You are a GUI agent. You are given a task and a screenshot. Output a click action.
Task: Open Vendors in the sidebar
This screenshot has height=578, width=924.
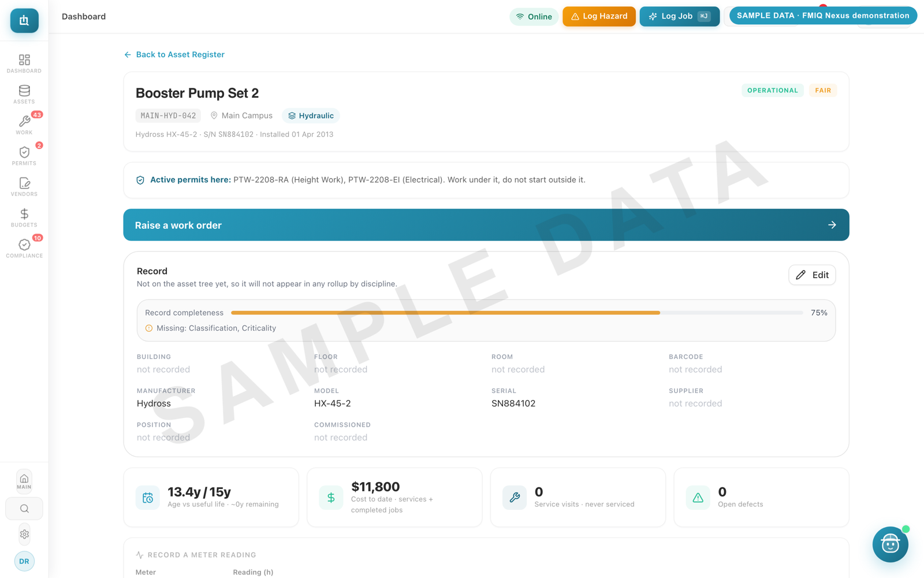pyautogui.click(x=24, y=187)
